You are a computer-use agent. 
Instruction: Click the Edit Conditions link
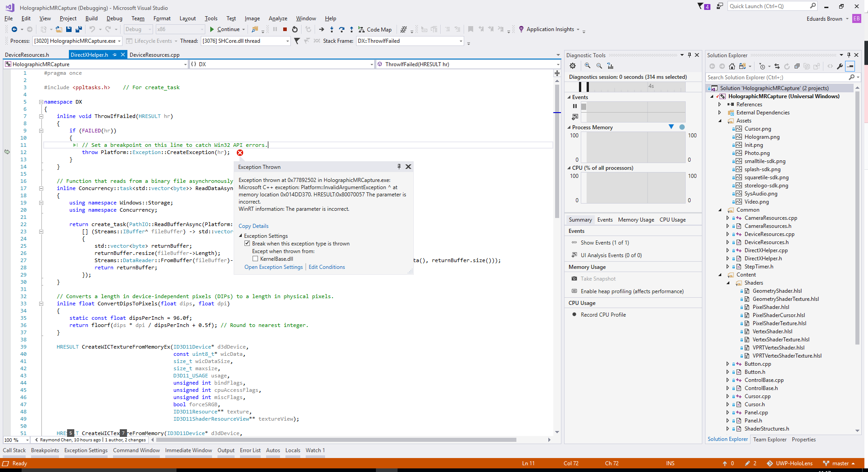326,267
